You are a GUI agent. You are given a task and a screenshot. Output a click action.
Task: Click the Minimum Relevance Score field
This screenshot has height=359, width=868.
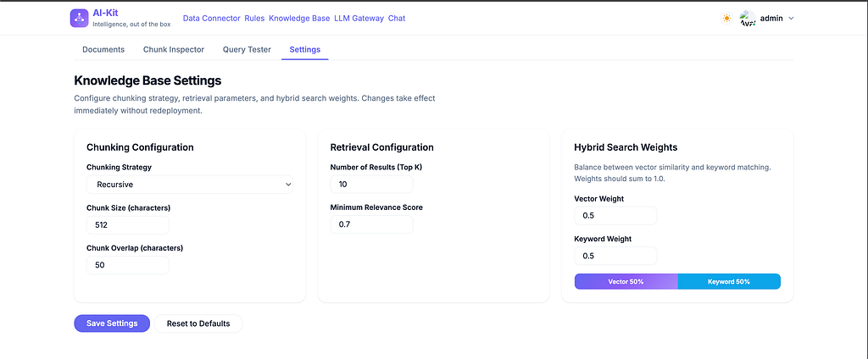pyautogui.click(x=371, y=224)
